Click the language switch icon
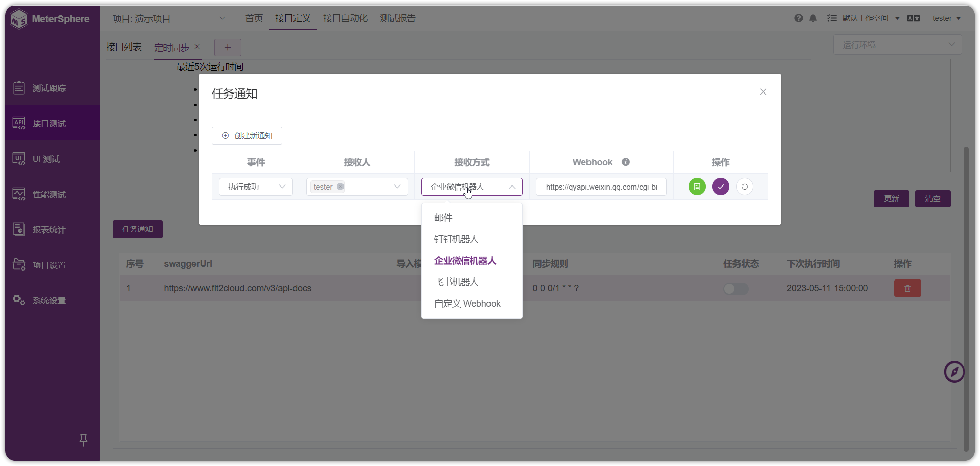Image resolution: width=980 pixels, height=466 pixels. coord(913,18)
